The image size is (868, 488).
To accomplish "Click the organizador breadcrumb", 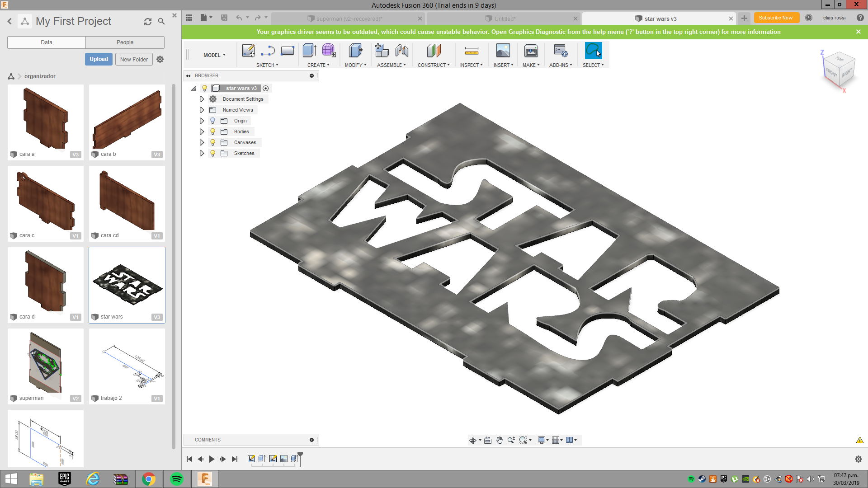I will [x=40, y=76].
